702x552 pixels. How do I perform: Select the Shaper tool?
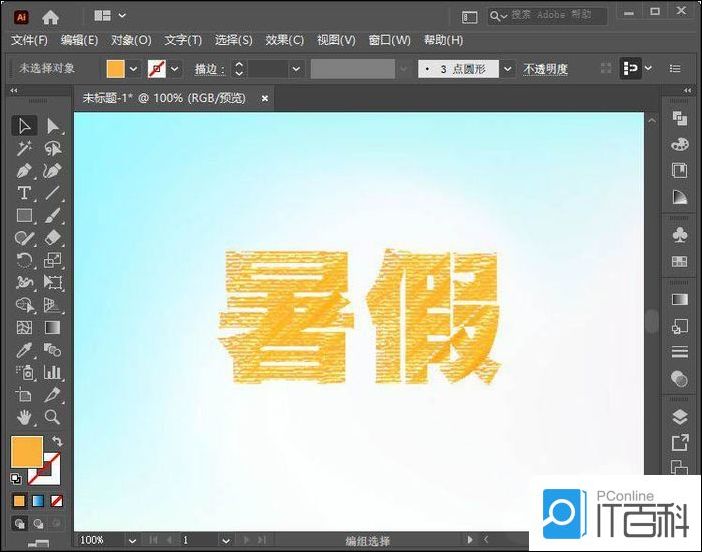point(24,238)
